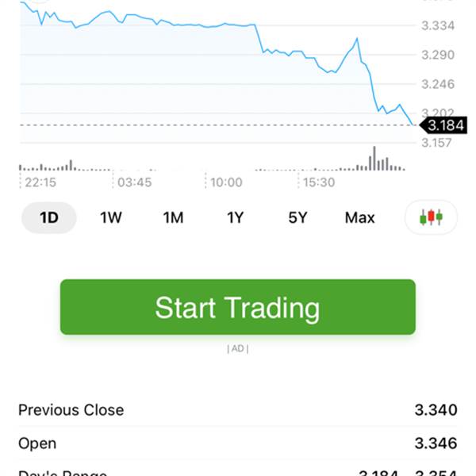Screen dimensions: 476x476
Task: Select the 5Y time range
Action: click(x=297, y=217)
